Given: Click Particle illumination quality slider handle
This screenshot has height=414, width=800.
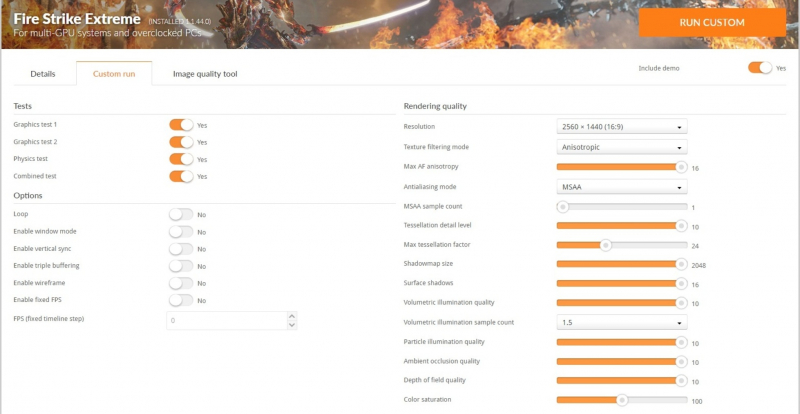Looking at the screenshot, I should click(681, 343).
